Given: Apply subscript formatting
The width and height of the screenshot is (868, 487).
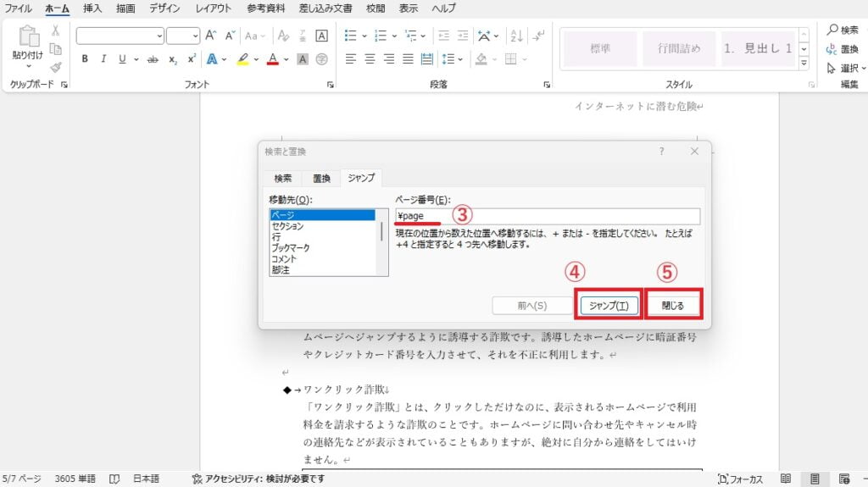Looking at the screenshot, I should (173, 58).
